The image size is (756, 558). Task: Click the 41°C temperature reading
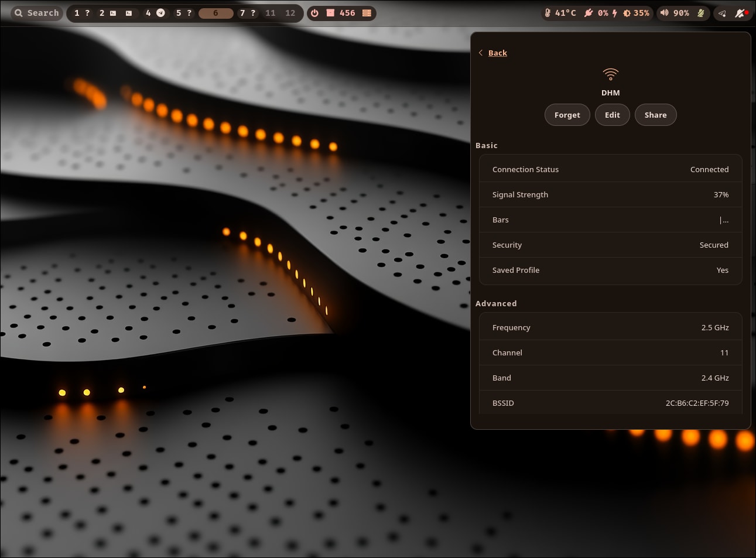(566, 13)
